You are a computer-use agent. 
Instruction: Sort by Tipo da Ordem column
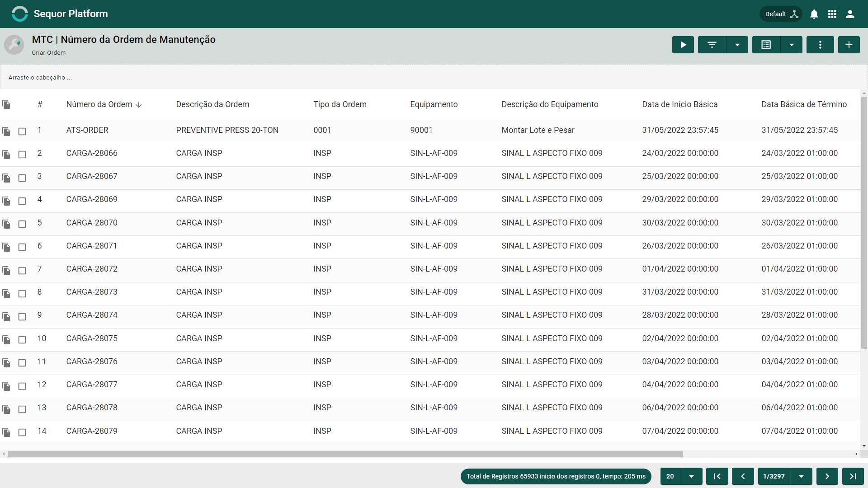(340, 104)
